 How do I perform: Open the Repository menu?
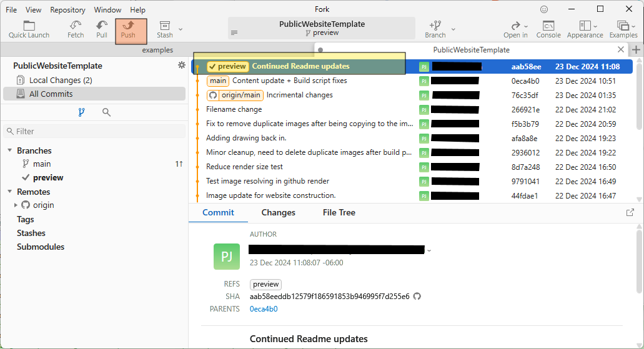click(x=67, y=10)
